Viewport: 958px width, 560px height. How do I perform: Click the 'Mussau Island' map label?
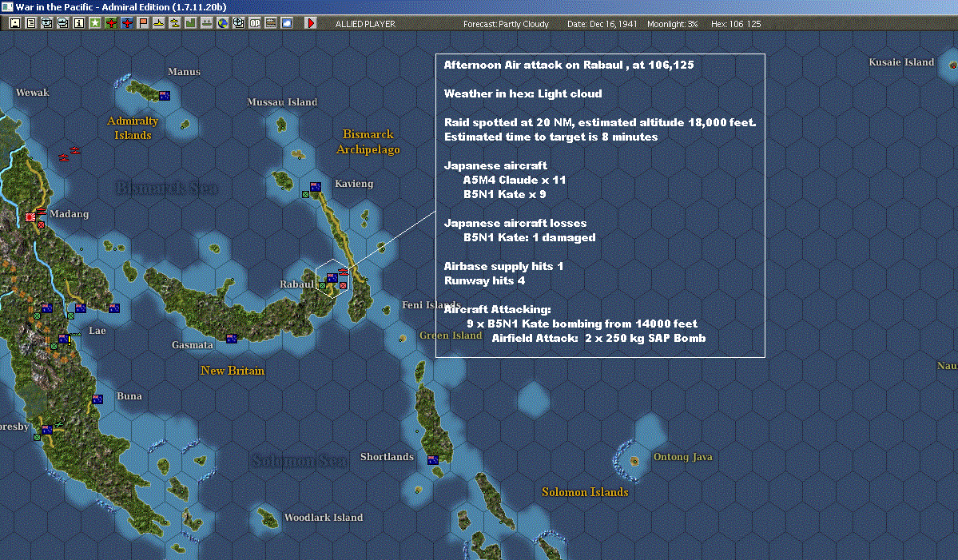282,102
